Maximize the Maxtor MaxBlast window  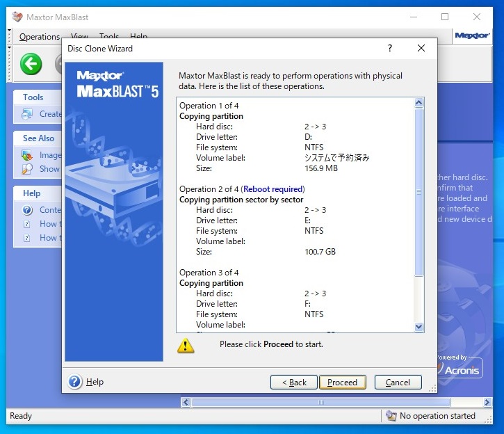[x=445, y=17]
